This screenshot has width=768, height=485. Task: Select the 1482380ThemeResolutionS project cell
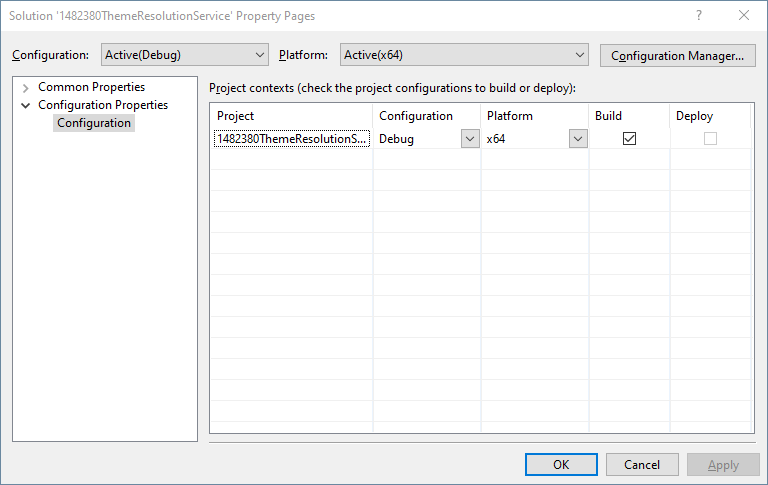[291, 139]
